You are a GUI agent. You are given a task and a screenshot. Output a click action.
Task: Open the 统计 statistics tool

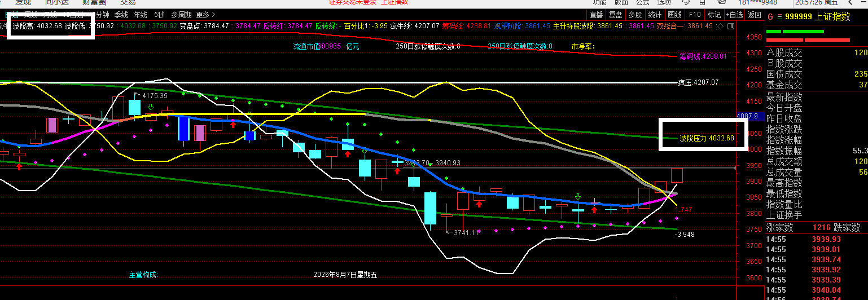(655, 15)
